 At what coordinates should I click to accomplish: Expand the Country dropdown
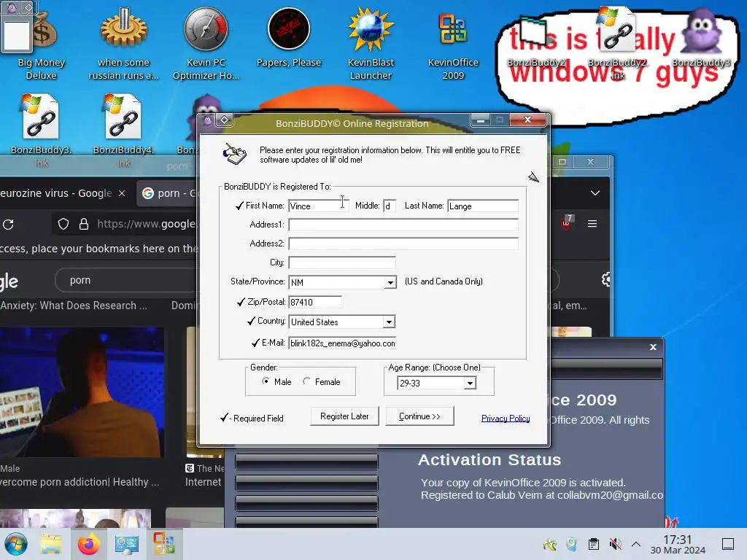(x=389, y=322)
